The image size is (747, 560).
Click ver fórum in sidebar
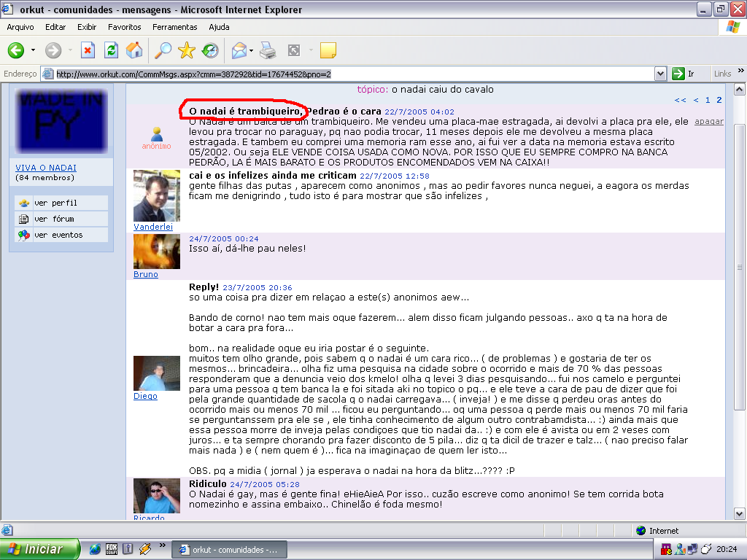tap(61, 219)
